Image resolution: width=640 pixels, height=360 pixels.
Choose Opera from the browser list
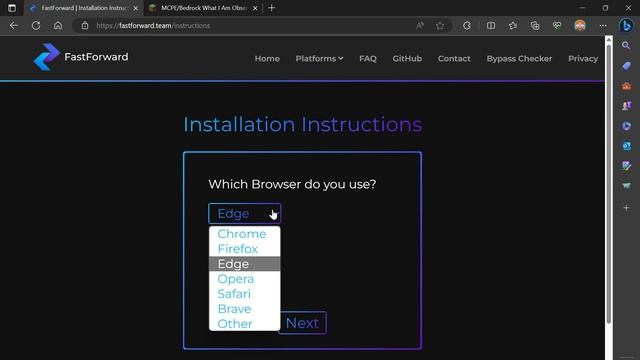tap(244, 279)
